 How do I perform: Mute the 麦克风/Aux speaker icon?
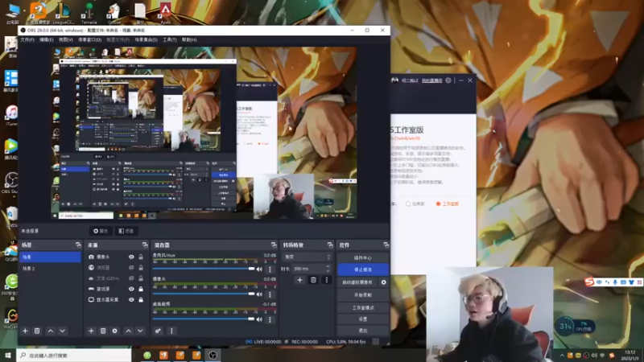pyautogui.click(x=259, y=269)
